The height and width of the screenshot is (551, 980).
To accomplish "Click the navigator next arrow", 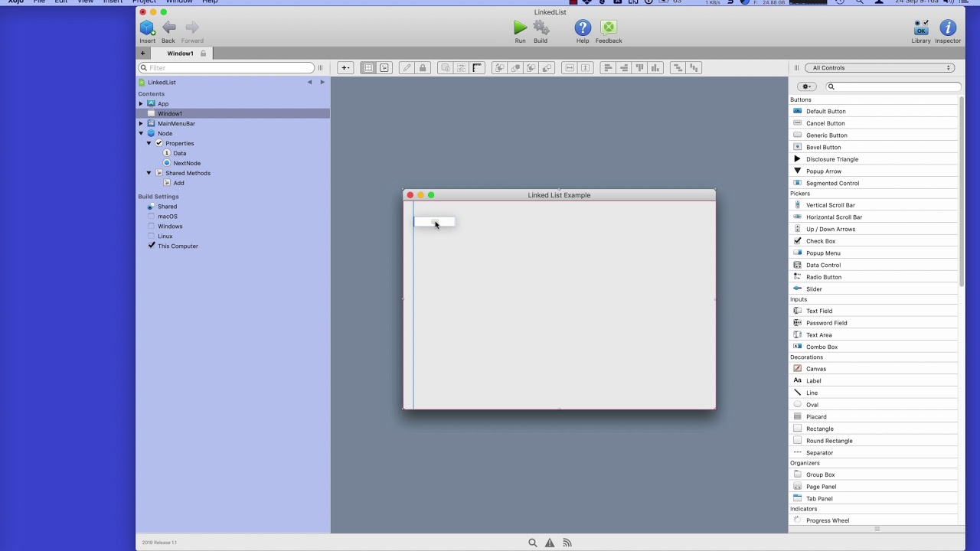I will tap(322, 82).
